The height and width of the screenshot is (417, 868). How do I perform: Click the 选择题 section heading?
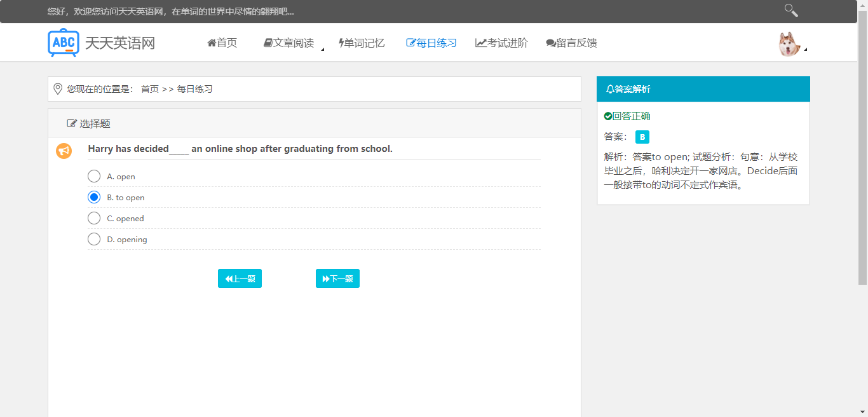pyautogui.click(x=95, y=123)
